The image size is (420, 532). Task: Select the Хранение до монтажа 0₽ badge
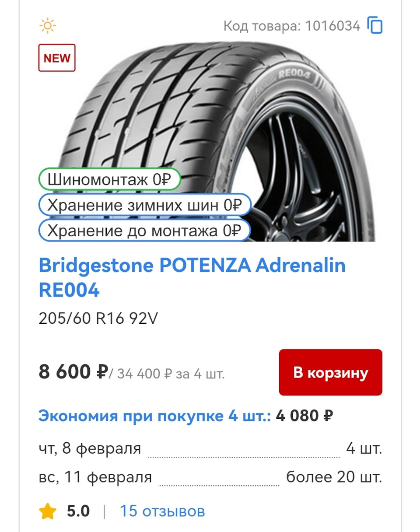[144, 231]
